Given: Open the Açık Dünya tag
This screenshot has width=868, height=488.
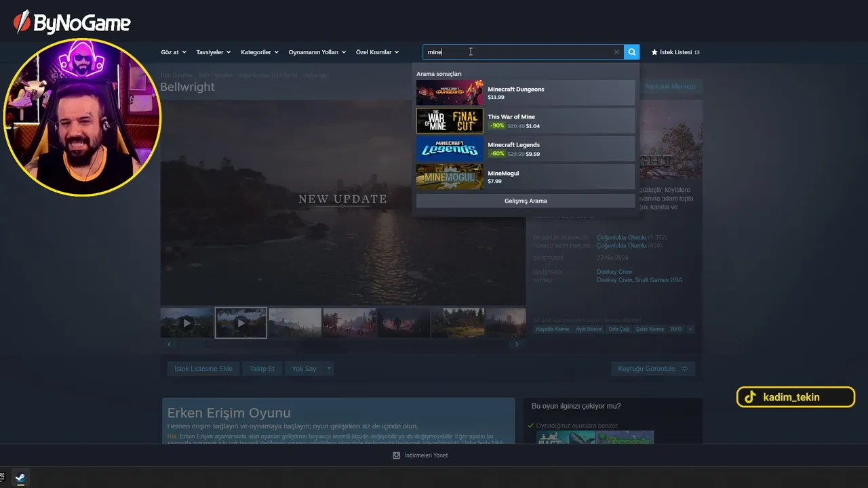Looking at the screenshot, I should tap(589, 329).
